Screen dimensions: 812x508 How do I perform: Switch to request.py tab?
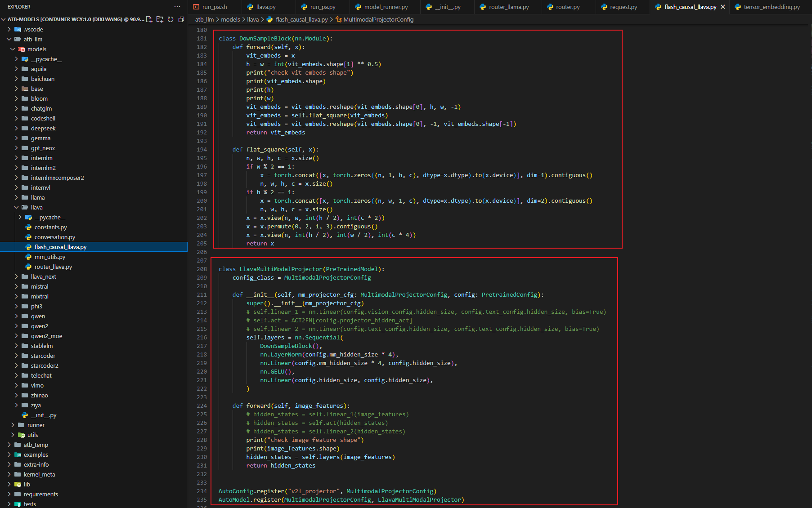pyautogui.click(x=624, y=7)
